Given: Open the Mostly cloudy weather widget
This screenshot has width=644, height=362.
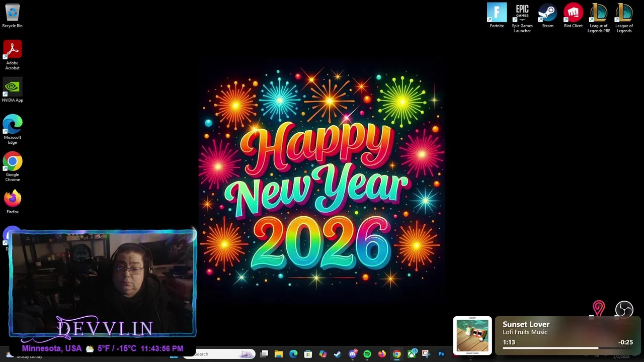Looking at the screenshot, I should pyautogui.click(x=24, y=356).
